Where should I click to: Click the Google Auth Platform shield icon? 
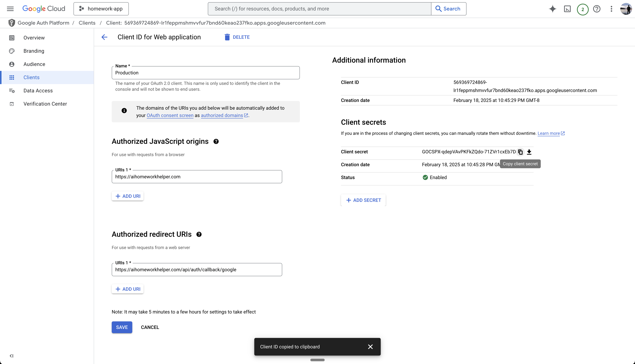[x=12, y=23]
